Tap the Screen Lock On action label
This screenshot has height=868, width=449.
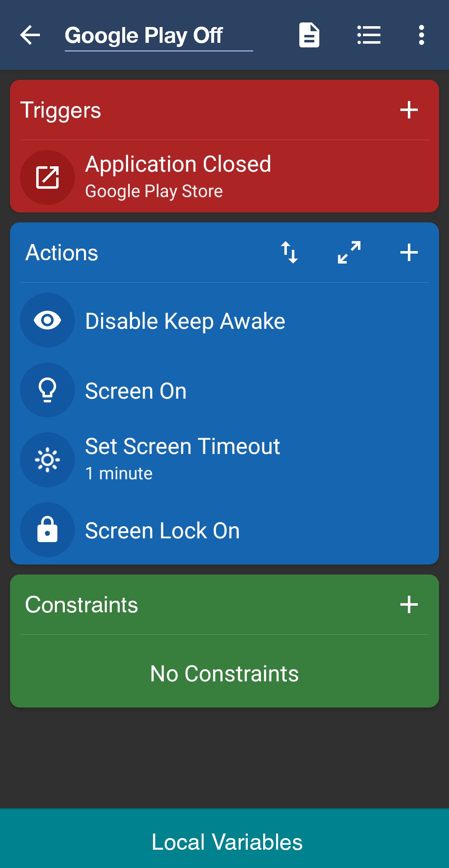tap(162, 530)
